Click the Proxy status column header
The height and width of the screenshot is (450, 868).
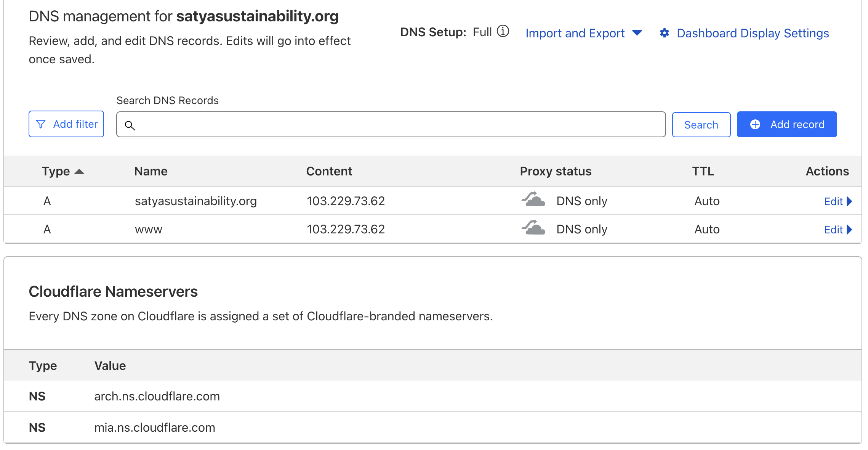(x=556, y=171)
